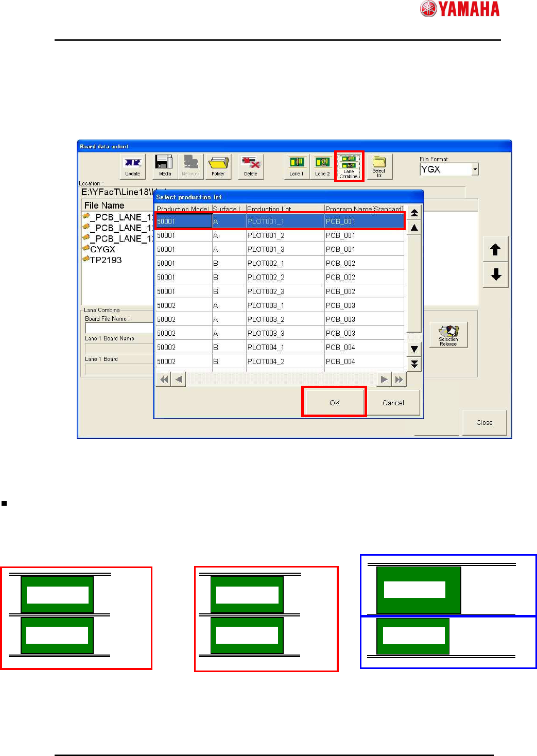Activate the Lane Combine icon
Viewport: 537px width, 756px height.
click(x=349, y=166)
